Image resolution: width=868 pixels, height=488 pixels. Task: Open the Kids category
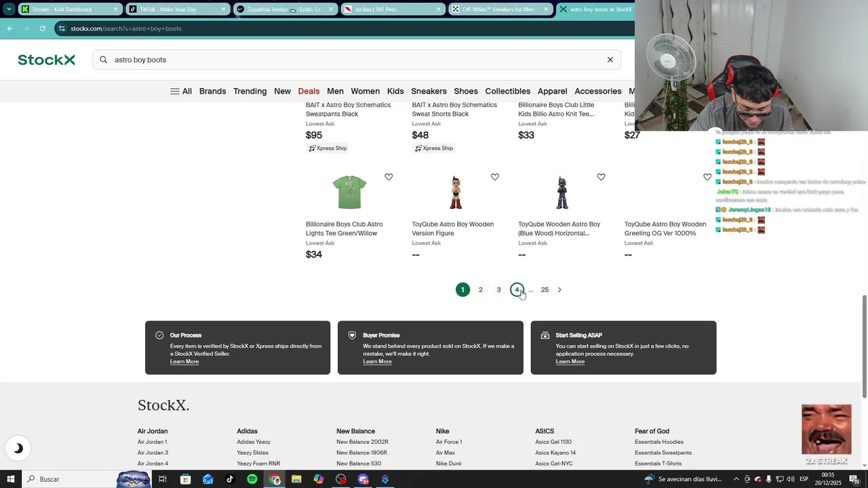pyautogui.click(x=395, y=91)
